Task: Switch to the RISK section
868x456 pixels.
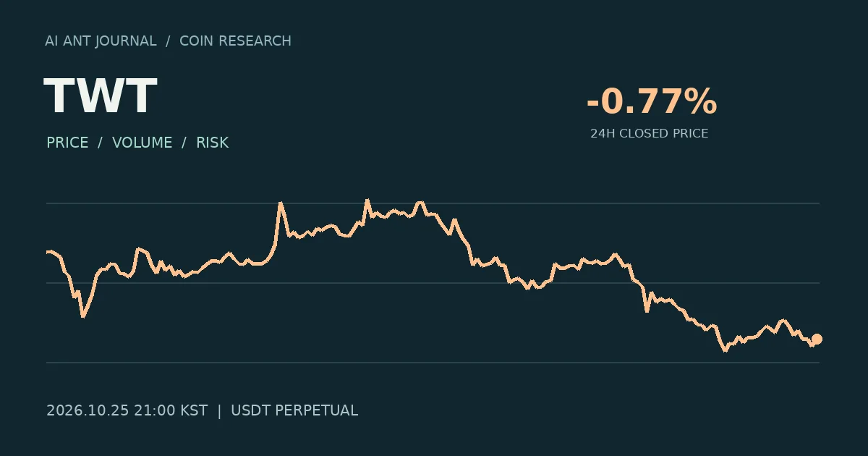Action: coord(213,143)
